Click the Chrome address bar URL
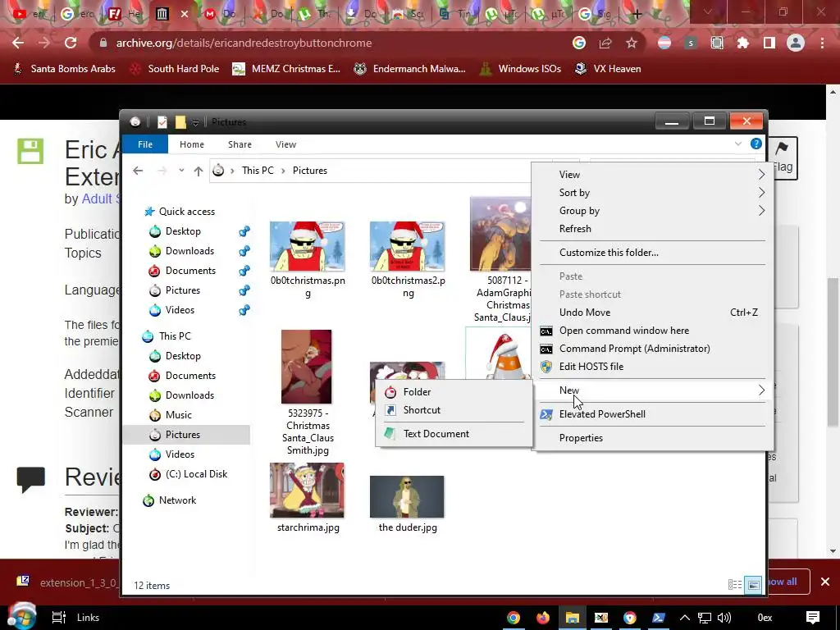840x630 pixels. pos(244,43)
